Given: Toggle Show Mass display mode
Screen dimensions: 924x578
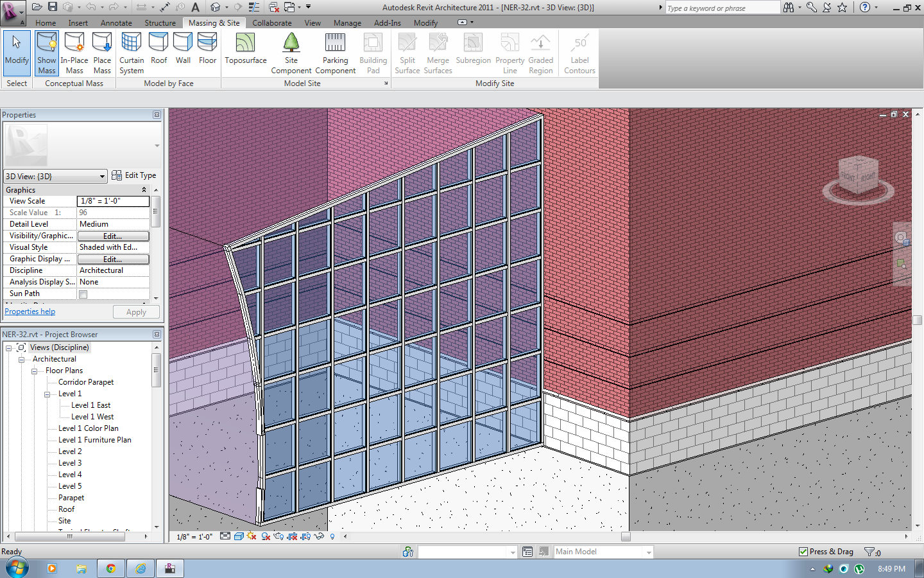Looking at the screenshot, I should click(x=46, y=51).
